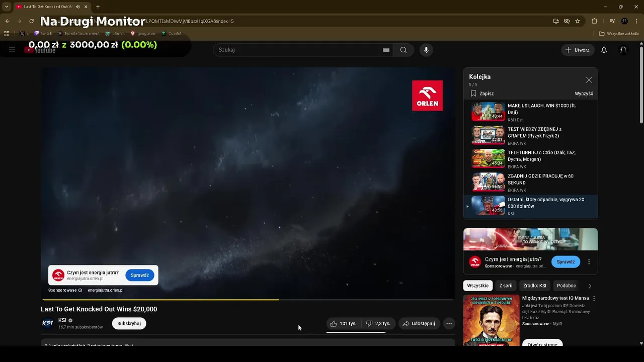Click the install app icon in address bar

tap(556, 21)
